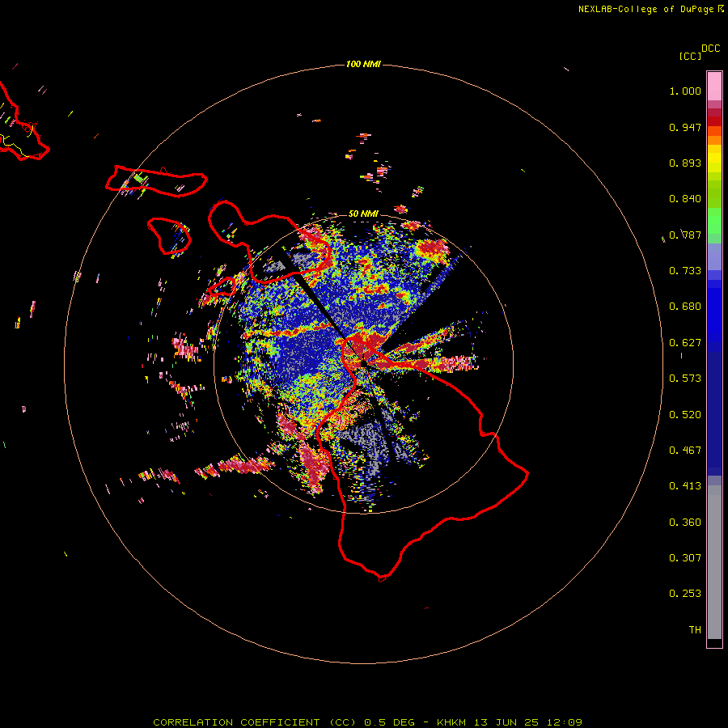This screenshot has height=728, width=728.
Task: Click the 0.893 legend value
Action: 685,163
